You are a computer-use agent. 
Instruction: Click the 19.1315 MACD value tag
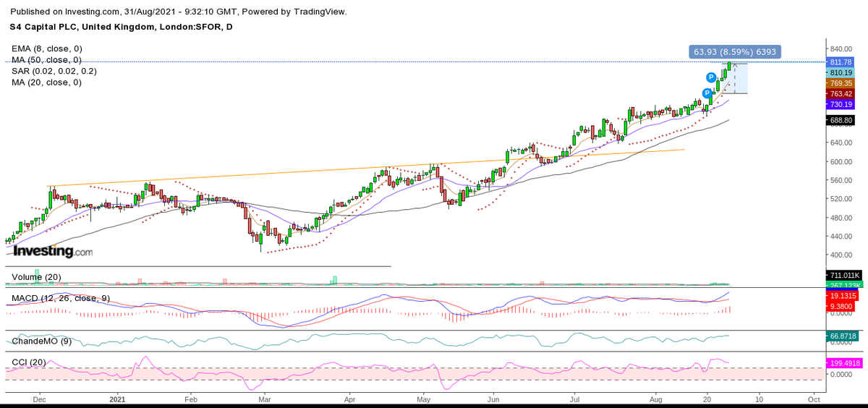(x=843, y=296)
